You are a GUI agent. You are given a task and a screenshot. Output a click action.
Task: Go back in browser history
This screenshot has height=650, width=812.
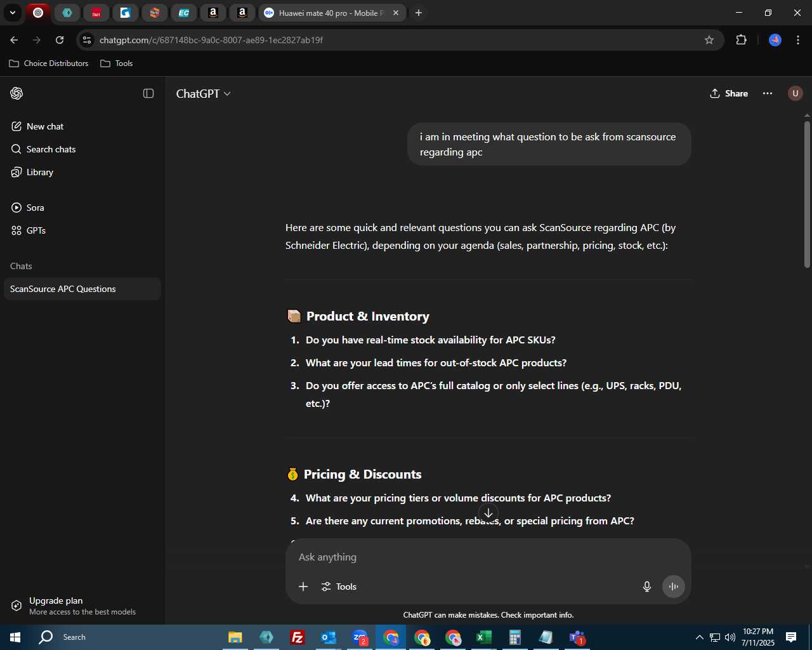click(14, 40)
